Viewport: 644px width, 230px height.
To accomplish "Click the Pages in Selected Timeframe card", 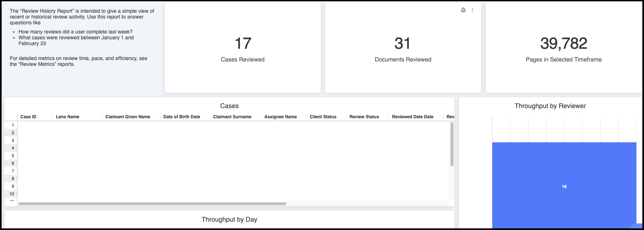I will pyautogui.click(x=564, y=47).
